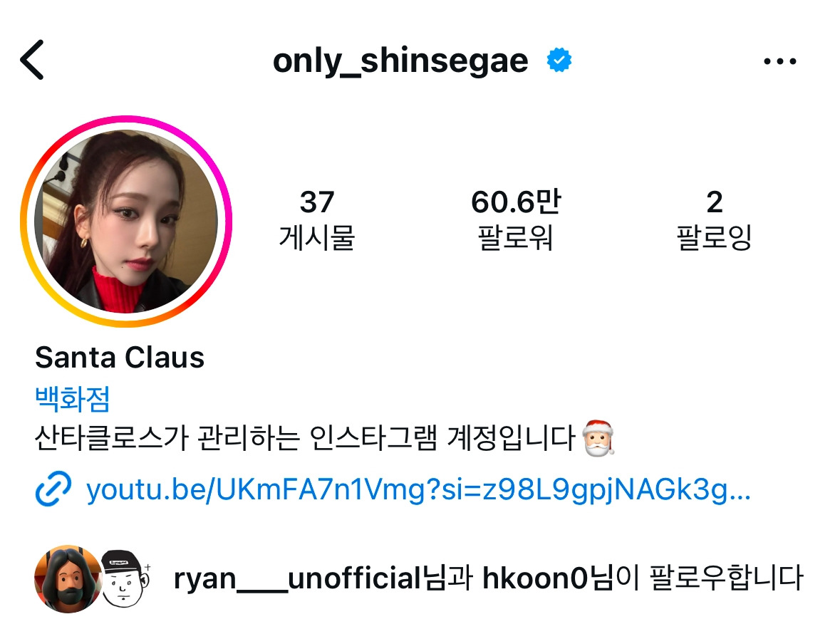This screenshot has width=840, height=624.
Task: Open the 팔로잉 following label
Action: 714,237
